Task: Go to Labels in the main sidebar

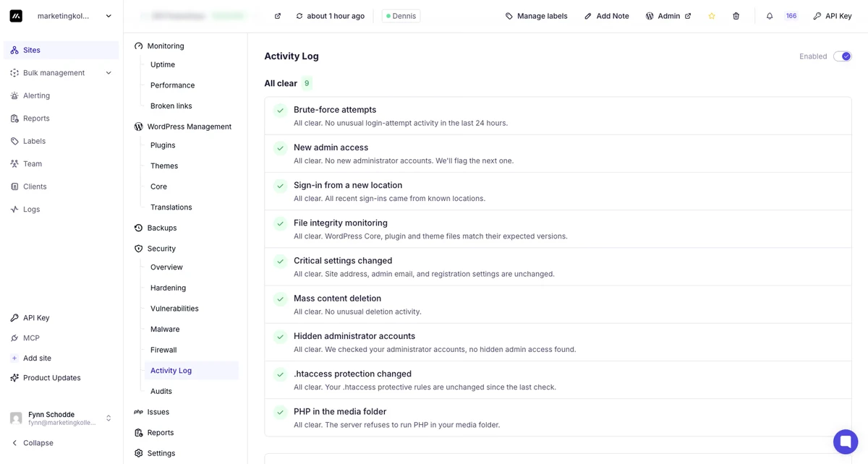Action: point(61,141)
